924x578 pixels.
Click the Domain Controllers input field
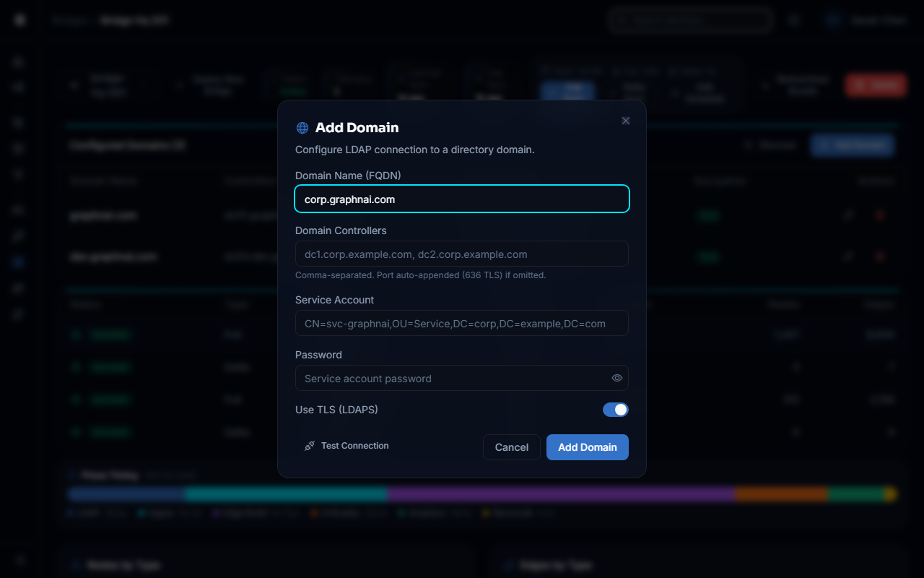pos(461,254)
